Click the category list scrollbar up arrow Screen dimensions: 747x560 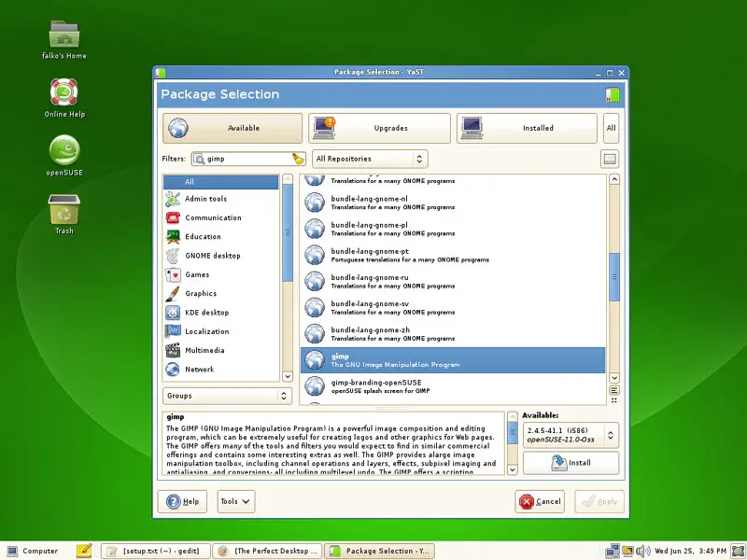(288, 179)
